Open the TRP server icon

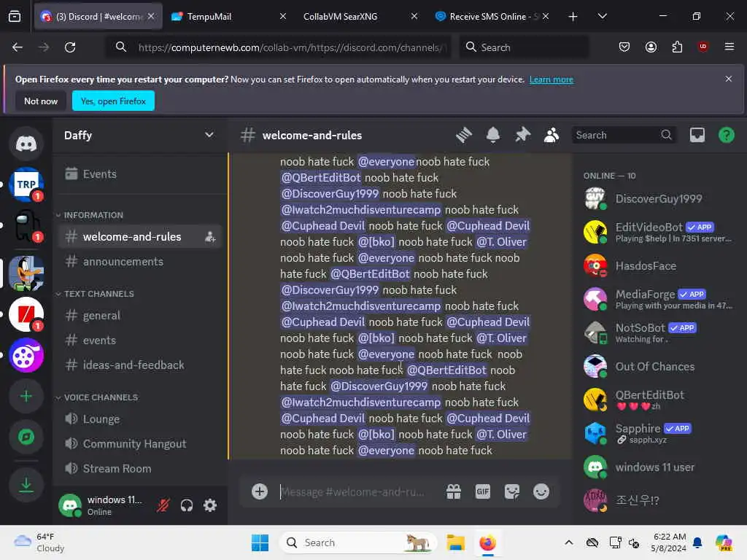coord(26,184)
